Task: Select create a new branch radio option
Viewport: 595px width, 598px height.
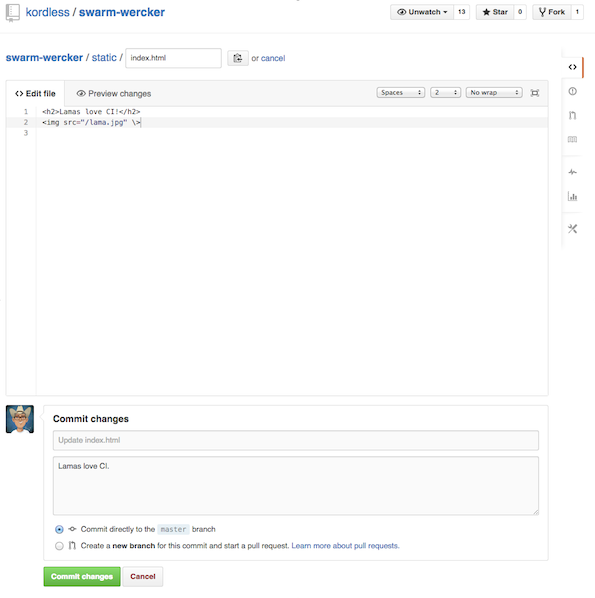Action: point(59,546)
